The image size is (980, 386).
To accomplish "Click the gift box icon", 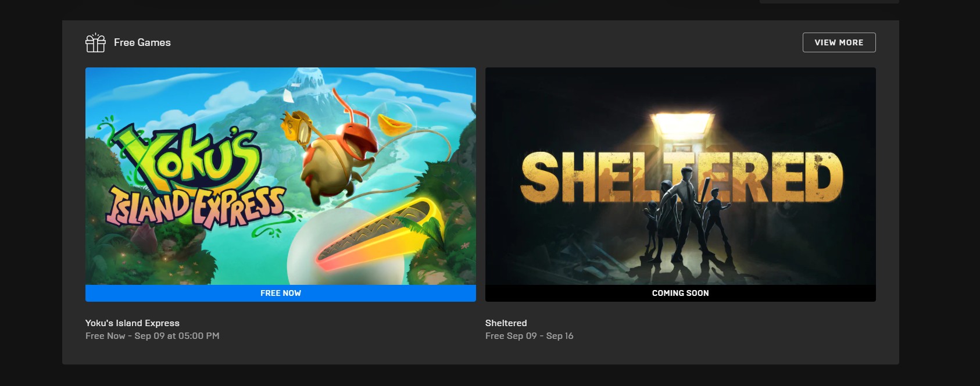I will (95, 42).
